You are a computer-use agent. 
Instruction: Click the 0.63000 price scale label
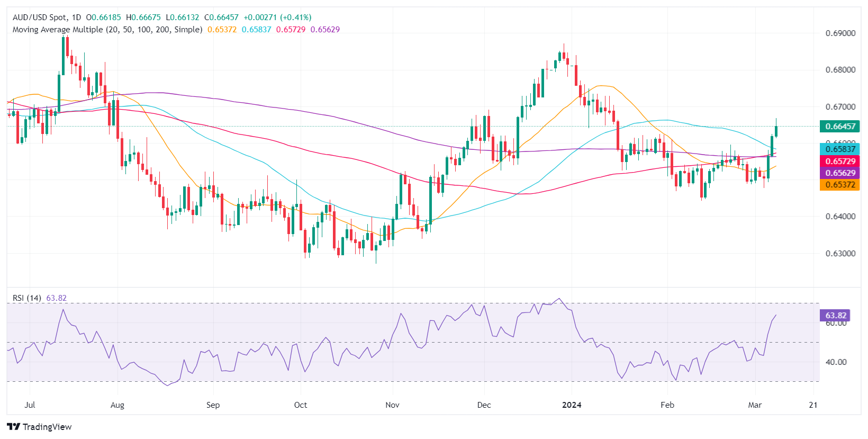(840, 254)
